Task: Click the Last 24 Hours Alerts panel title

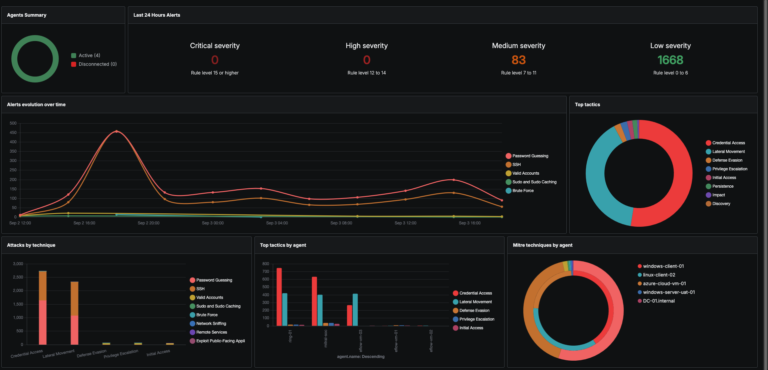Action: click(157, 15)
